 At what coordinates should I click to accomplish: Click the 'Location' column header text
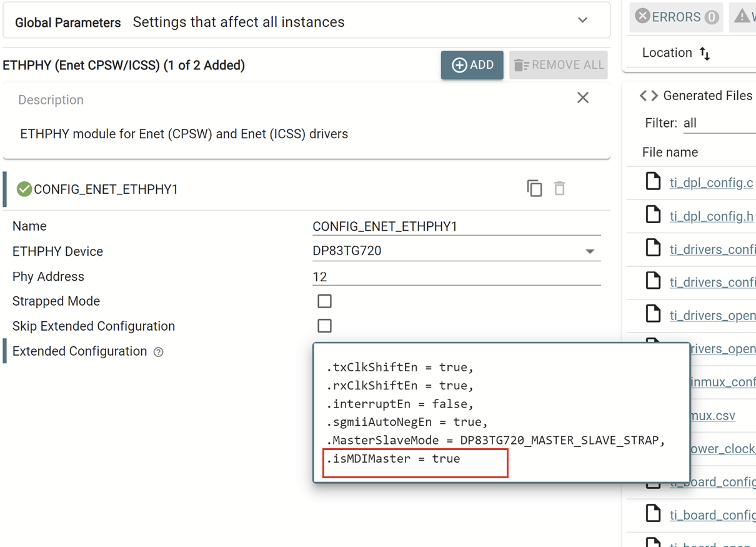pyautogui.click(x=667, y=53)
